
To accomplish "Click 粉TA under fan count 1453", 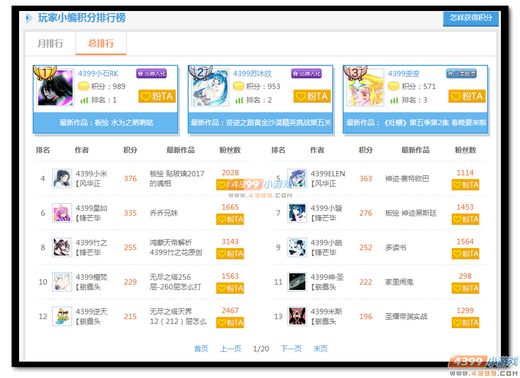I will click(x=465, y=219).
